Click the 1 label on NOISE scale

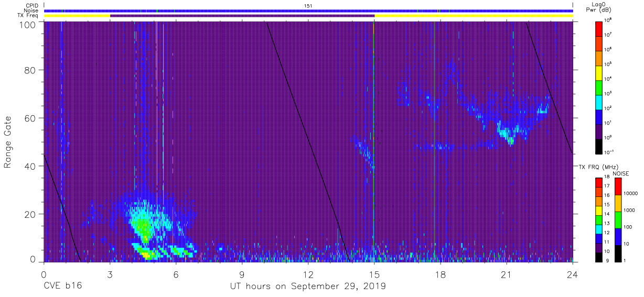(x=625, y=260)
